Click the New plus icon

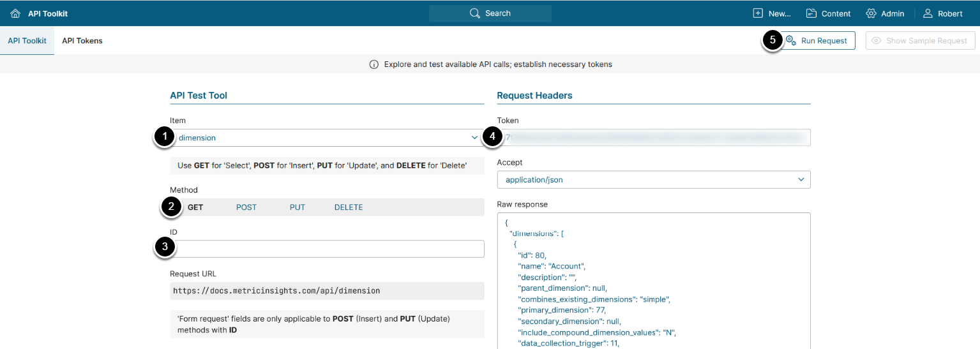pos(758,13)
